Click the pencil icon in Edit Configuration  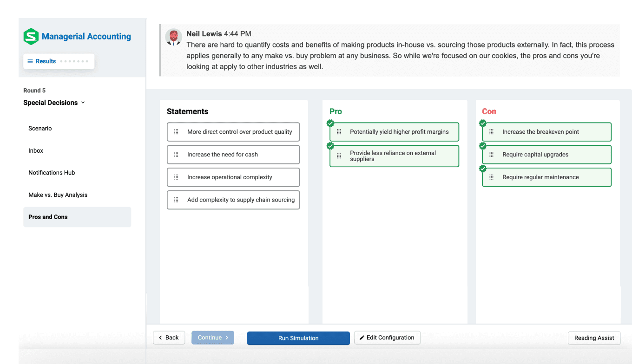click(x=362, y=338)
